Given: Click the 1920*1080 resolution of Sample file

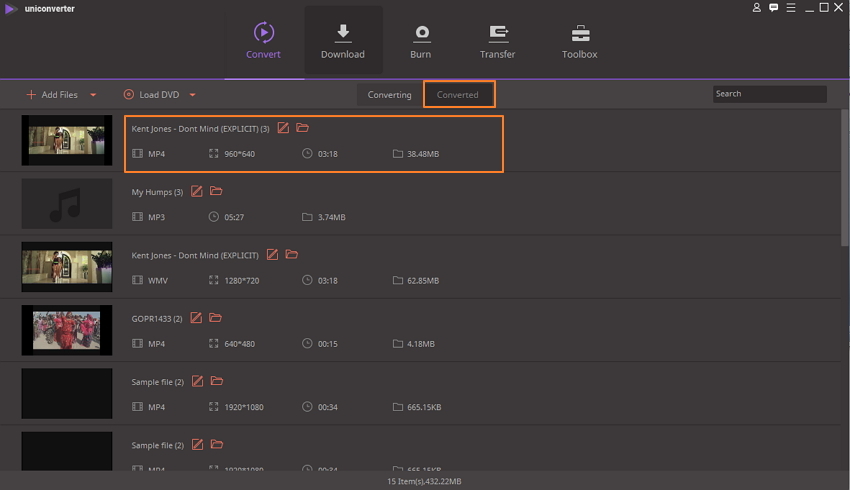Looking at the screenshot, I should point(244,408).
